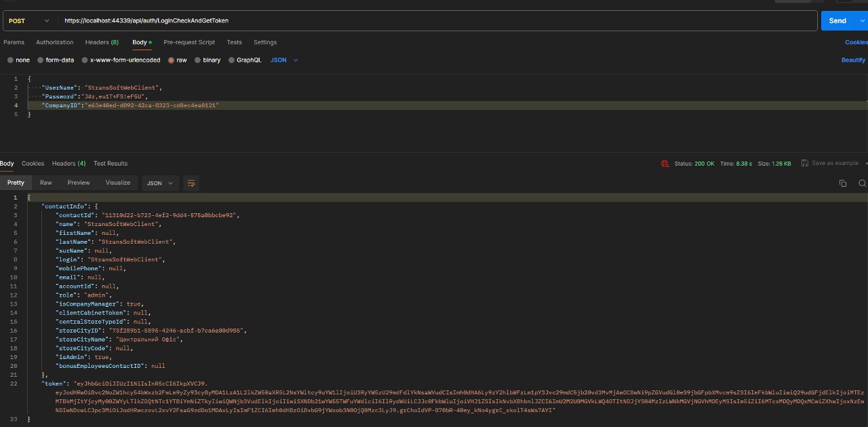
Task: Open the Send button dropdown arrow
Action: click(x=862, y=21)
